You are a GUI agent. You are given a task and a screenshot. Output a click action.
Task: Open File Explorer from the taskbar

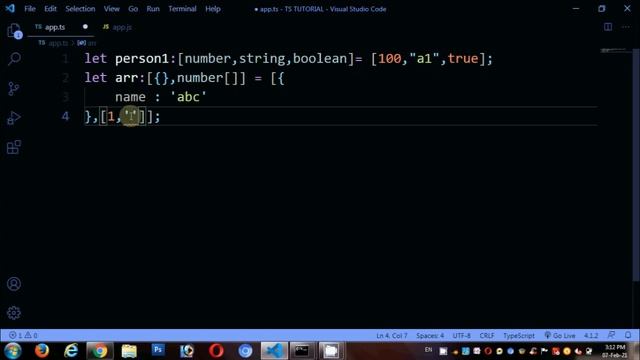(129, 351)
